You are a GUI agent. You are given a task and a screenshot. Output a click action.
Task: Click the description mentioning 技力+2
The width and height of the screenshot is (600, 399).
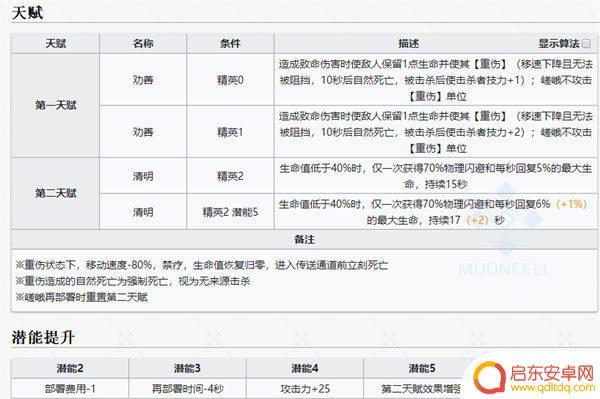[x=436, y=132]
